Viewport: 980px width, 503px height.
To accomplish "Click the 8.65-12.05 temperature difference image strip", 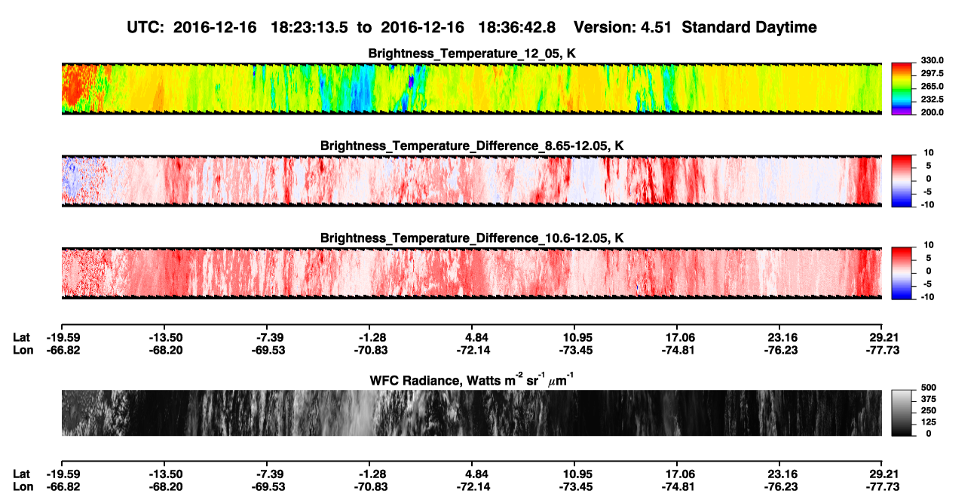I will 472,180.
